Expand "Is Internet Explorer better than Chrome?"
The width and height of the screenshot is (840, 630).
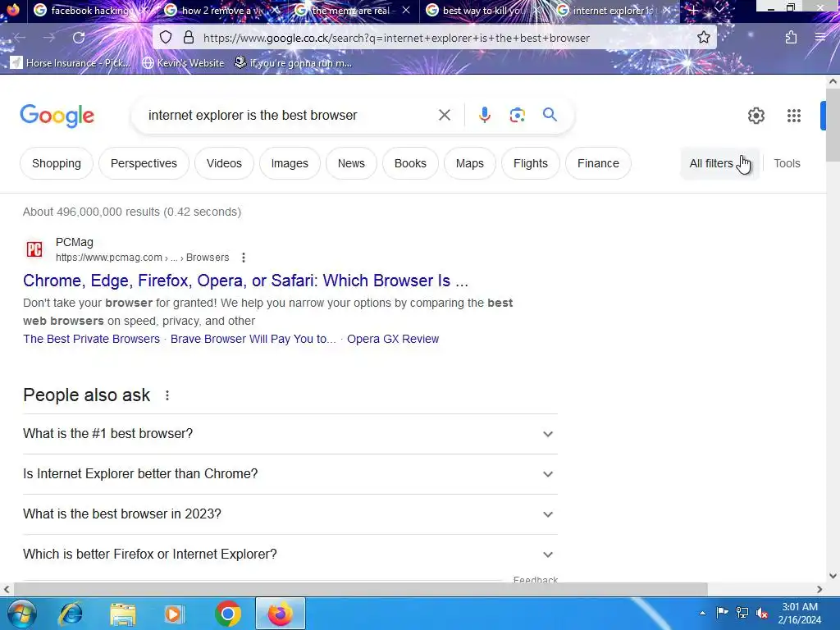coord(290,474)
